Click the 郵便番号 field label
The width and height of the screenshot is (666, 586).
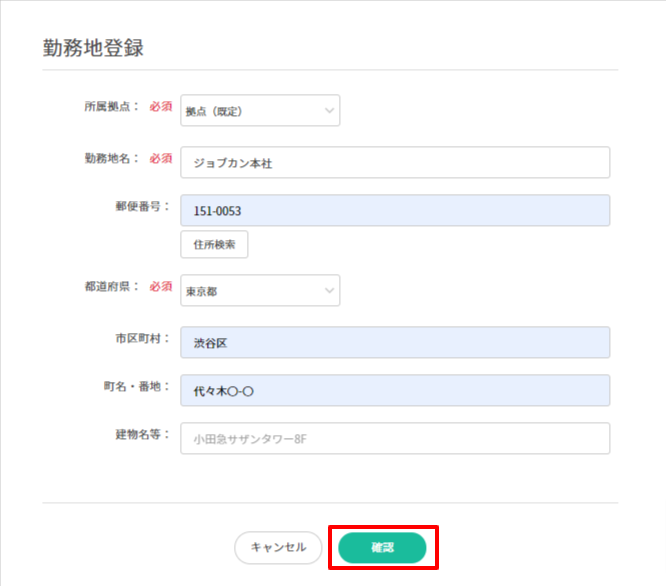(142, 206)
